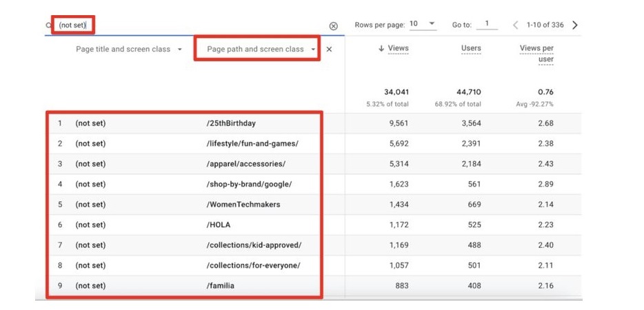Click the 0.76 average views per user
Screen dimensions: 644x310
coord(546,92)
